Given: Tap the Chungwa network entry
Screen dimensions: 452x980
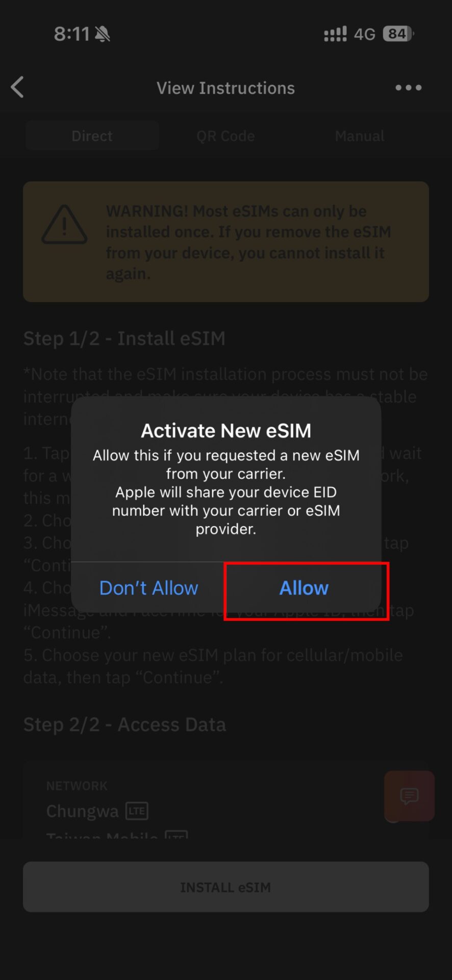Looking at the screenshot, I should click(x=82, y=811).
